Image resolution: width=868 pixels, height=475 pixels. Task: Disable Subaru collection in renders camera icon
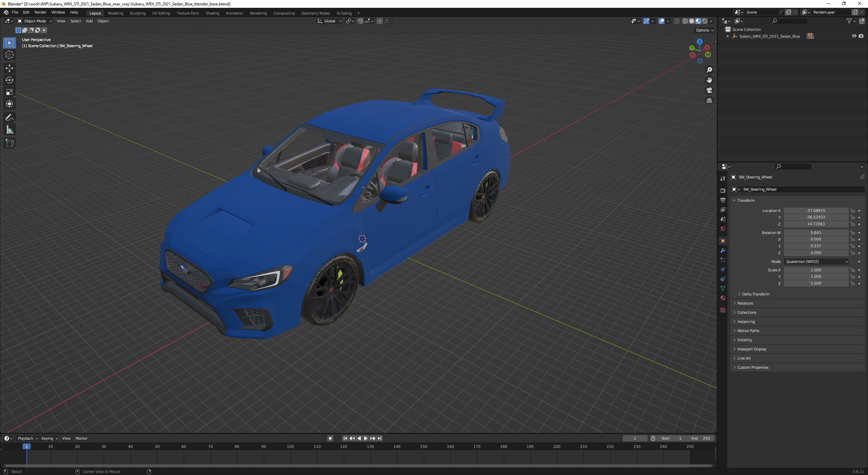pyautogui.click(x=861, y=36)
